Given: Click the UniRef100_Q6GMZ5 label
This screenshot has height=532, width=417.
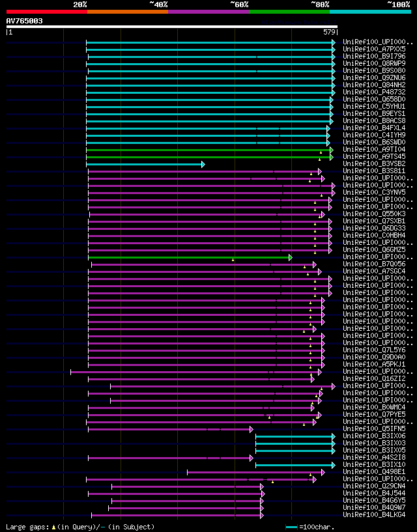Looking at the screenshot, I should [x=374, y=249].
